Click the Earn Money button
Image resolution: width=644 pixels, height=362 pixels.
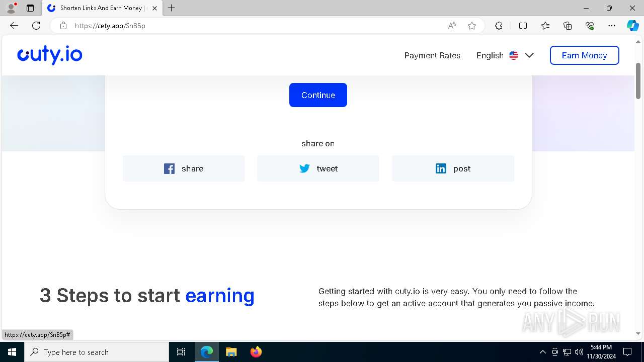pos(584,55)
